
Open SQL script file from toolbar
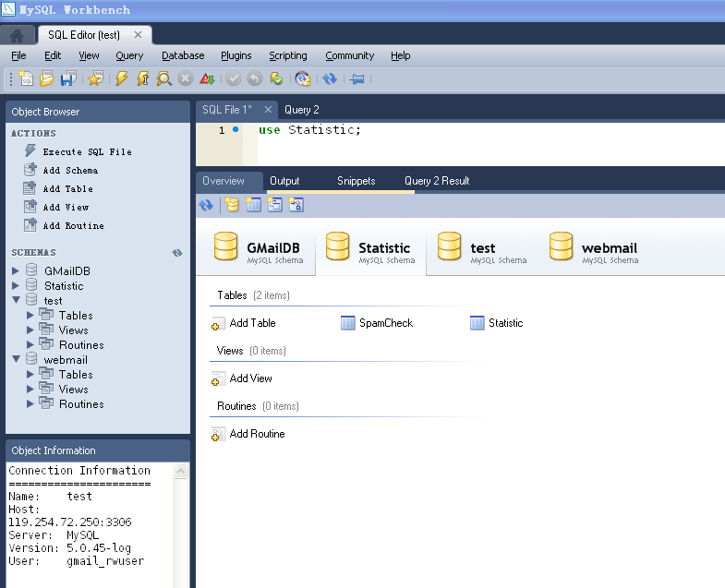click(x=46, y=79)
